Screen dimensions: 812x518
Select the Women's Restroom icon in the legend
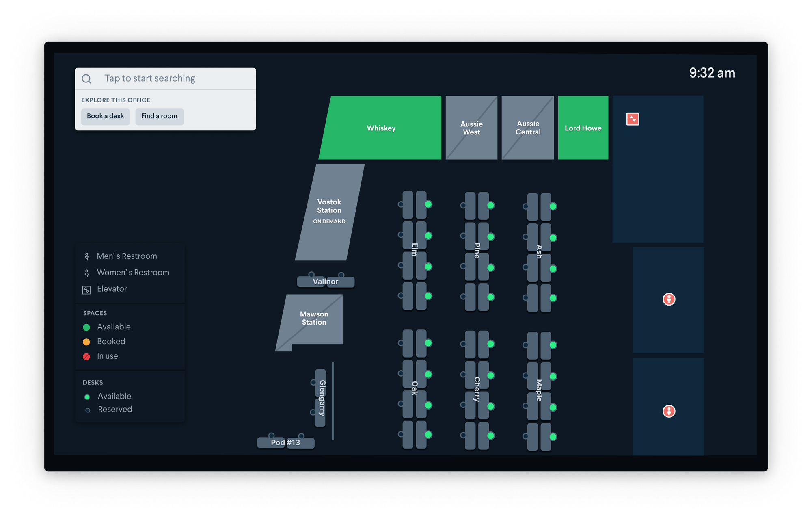[x=86, y=272]
